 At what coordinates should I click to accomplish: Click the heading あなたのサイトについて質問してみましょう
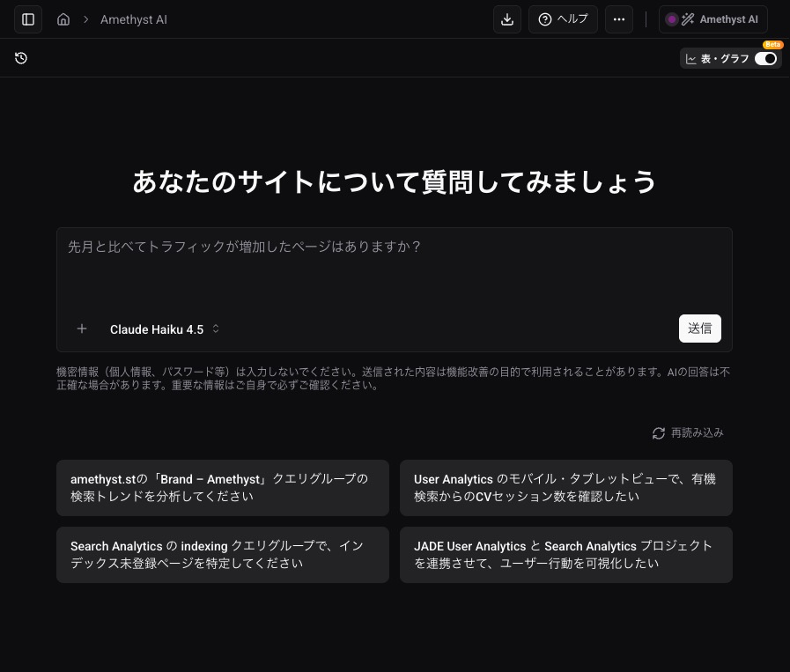click(x=394, y=181)
